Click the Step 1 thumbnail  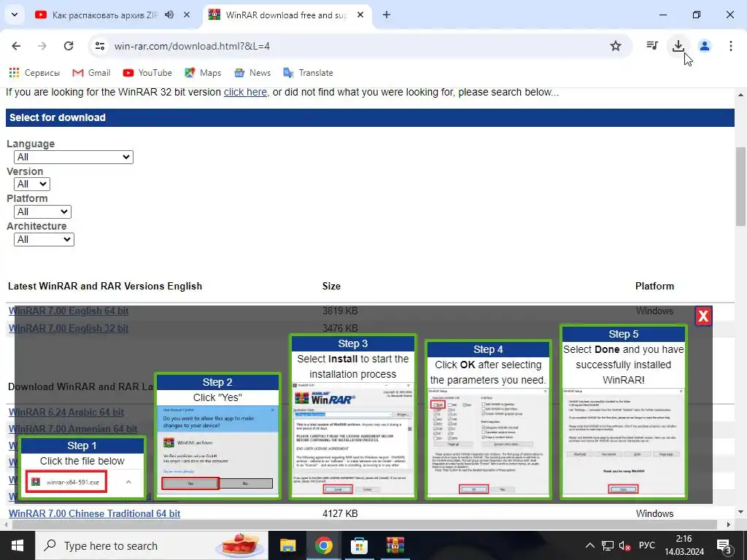click(x=82, y=468)
